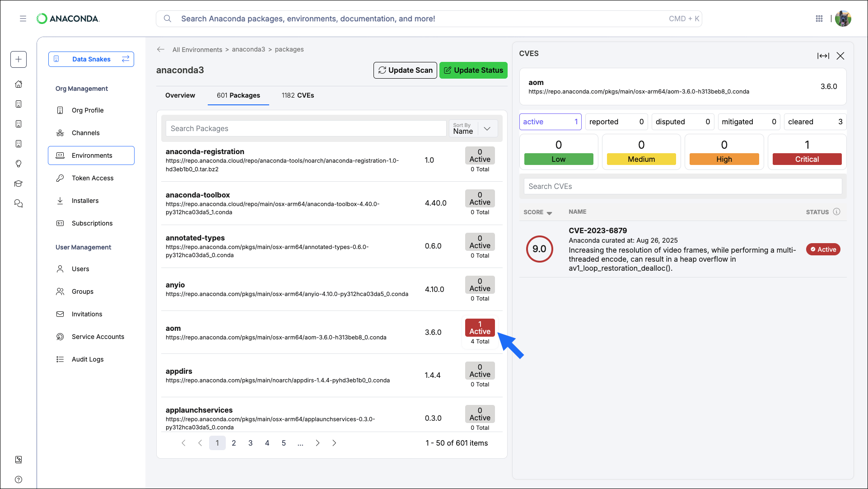The width and height of the screenshot is (868, 489).
Task: Filter CVEs by reported status
Action: (x=616, y=122)
